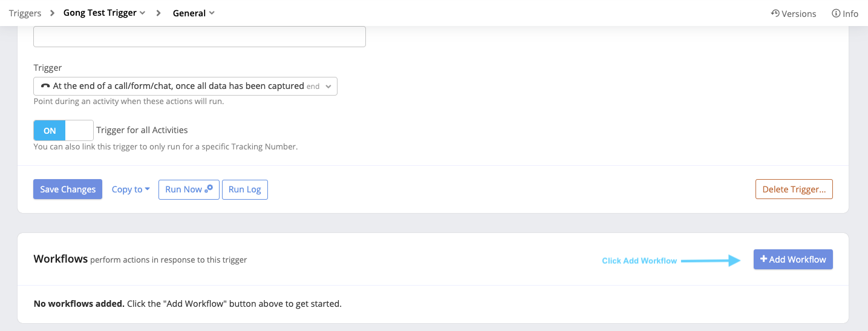868x331 pixels.
Task: Toggle the Trigger for all Activities switch
Action: click(x=64, y=130)
